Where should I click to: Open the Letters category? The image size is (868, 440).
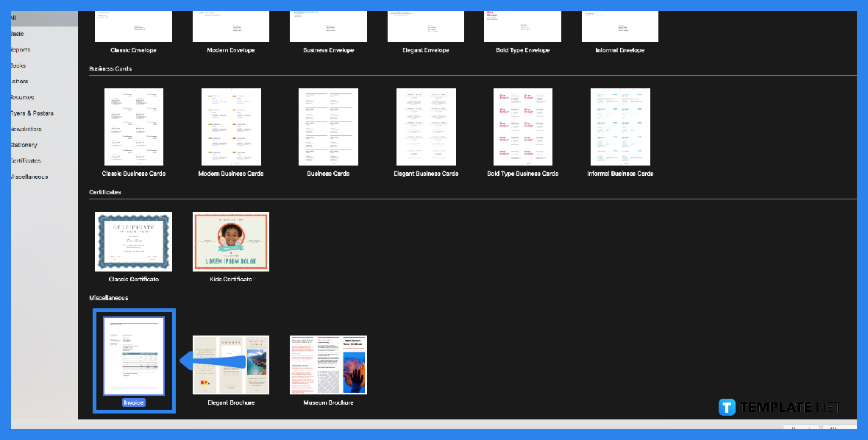click(22, 81)
